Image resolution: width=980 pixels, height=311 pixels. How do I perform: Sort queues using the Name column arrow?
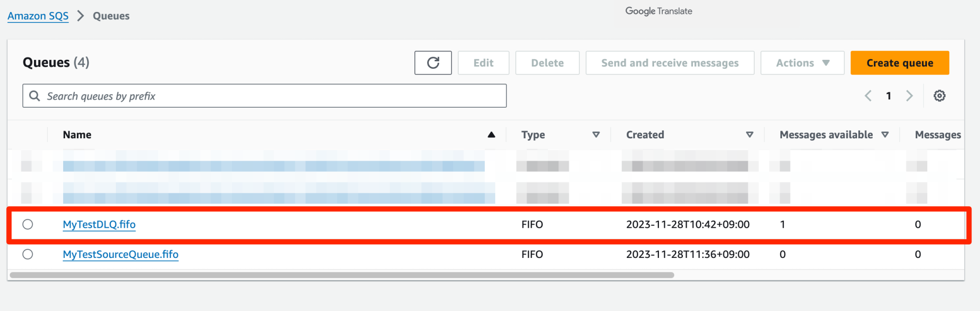(492, 134)
